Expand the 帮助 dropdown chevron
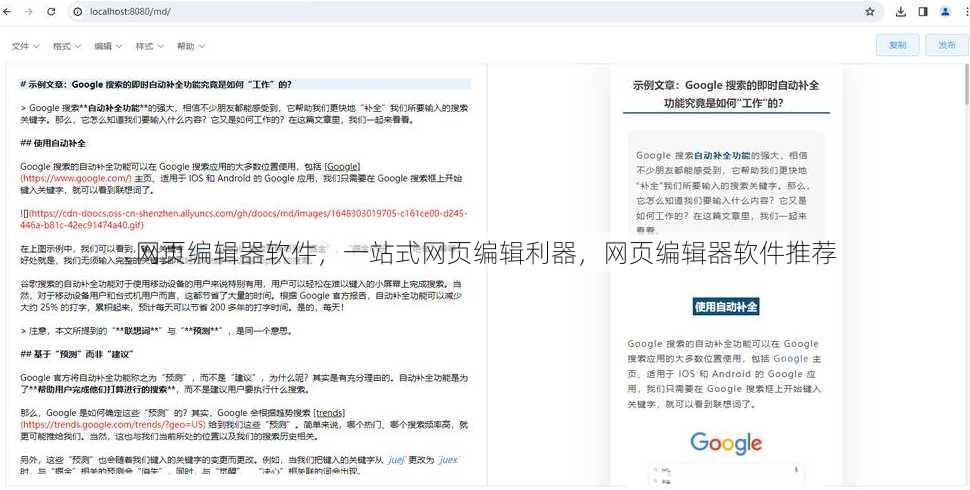Screen dimensions: 970x490 click(x=202, y=46)
